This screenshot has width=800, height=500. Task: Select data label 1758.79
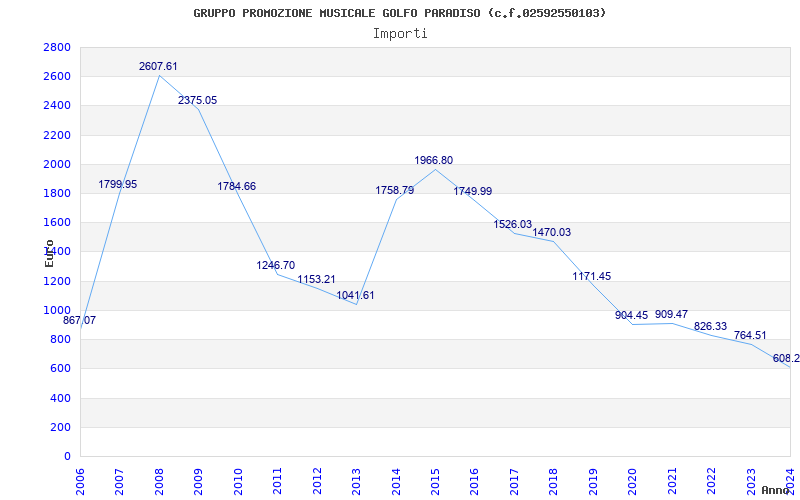tap(395, 191)
